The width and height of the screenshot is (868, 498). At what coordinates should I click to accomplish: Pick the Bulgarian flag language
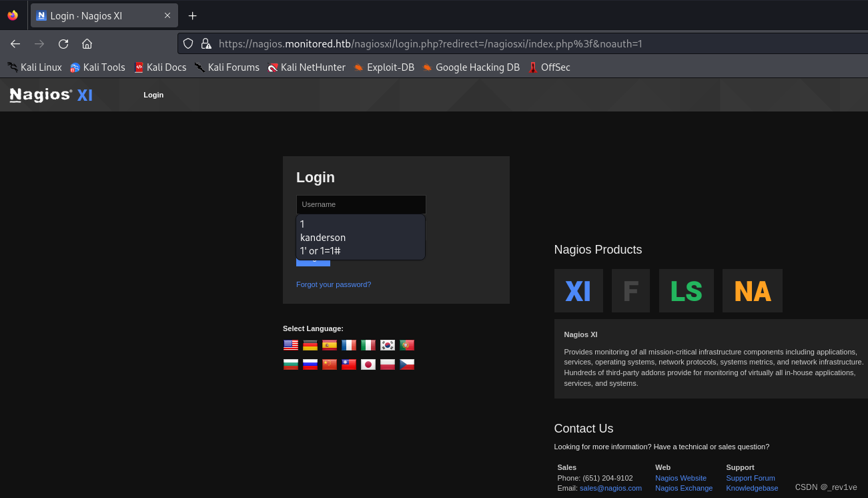click(x=291, y=364)
